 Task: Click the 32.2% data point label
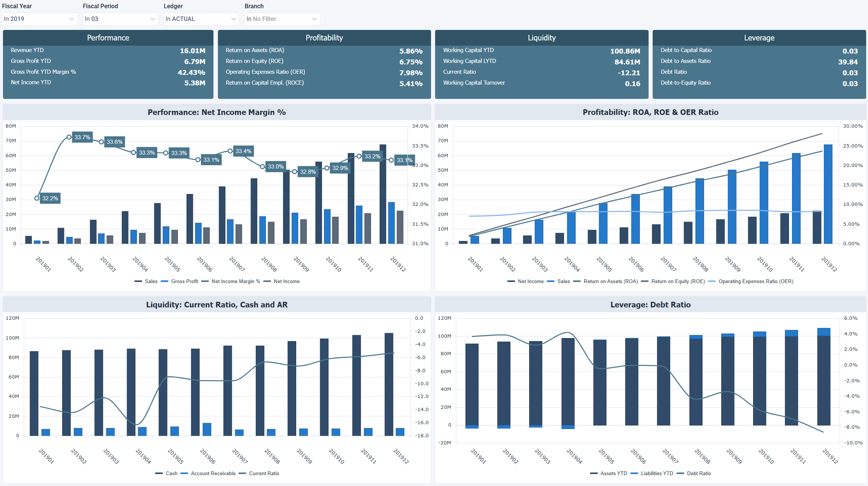[50, 198]
